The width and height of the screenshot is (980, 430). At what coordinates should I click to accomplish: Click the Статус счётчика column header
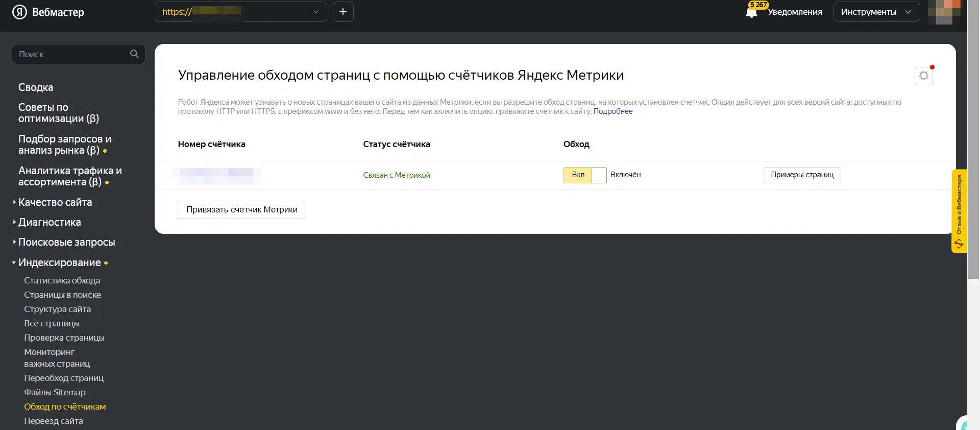click(397, 144)
